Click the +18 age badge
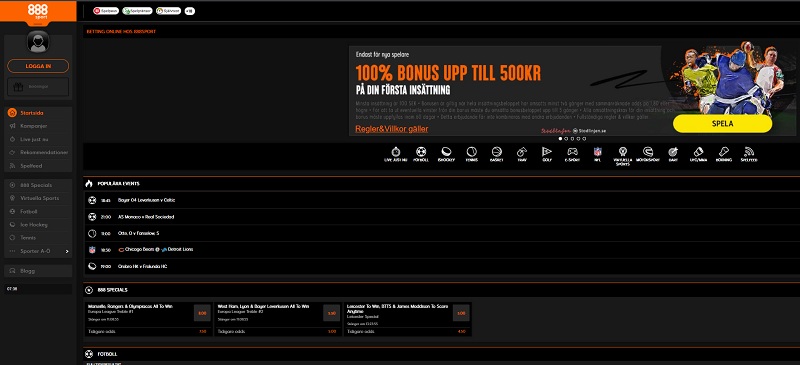 coord(189,11)
